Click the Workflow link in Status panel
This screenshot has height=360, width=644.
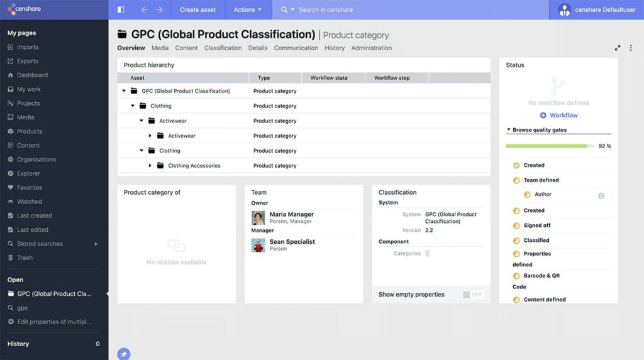point(563,116)
